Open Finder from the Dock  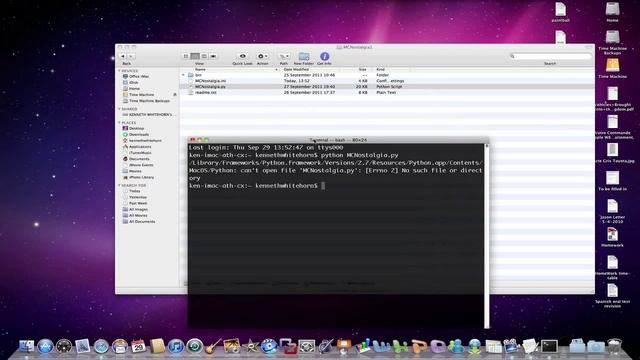pos(26,347)
